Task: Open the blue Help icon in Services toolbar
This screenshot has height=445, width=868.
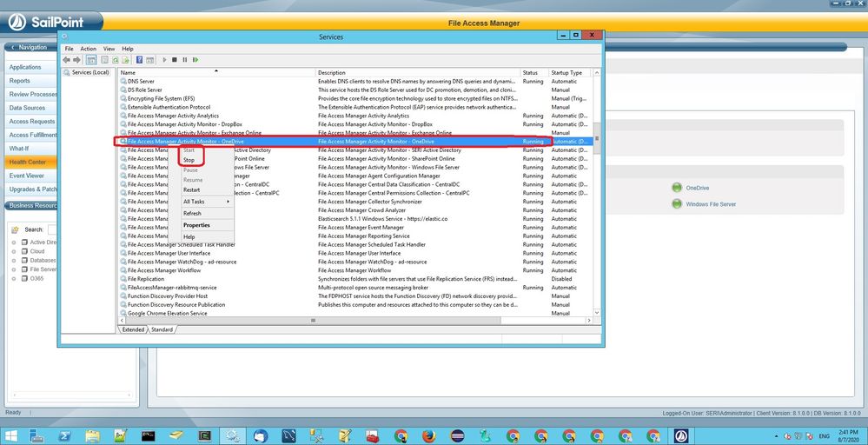Action: click(140, 60)
